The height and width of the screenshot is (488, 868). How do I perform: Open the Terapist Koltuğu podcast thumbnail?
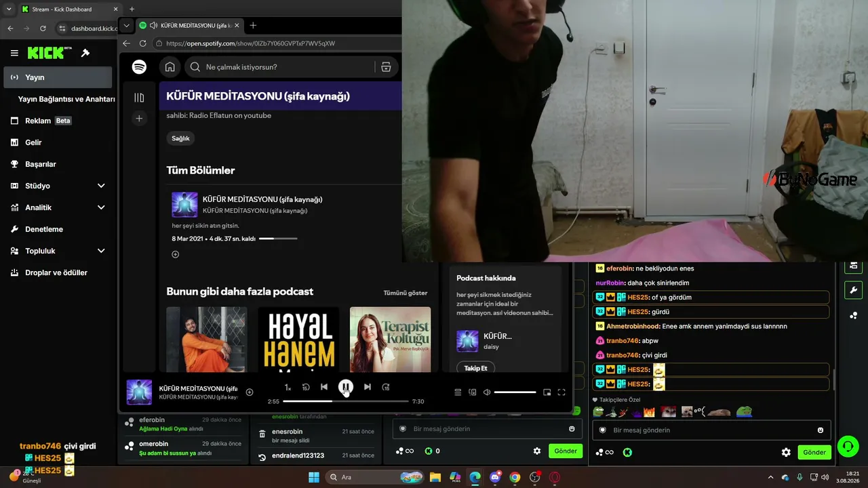(x=390, y=340)
